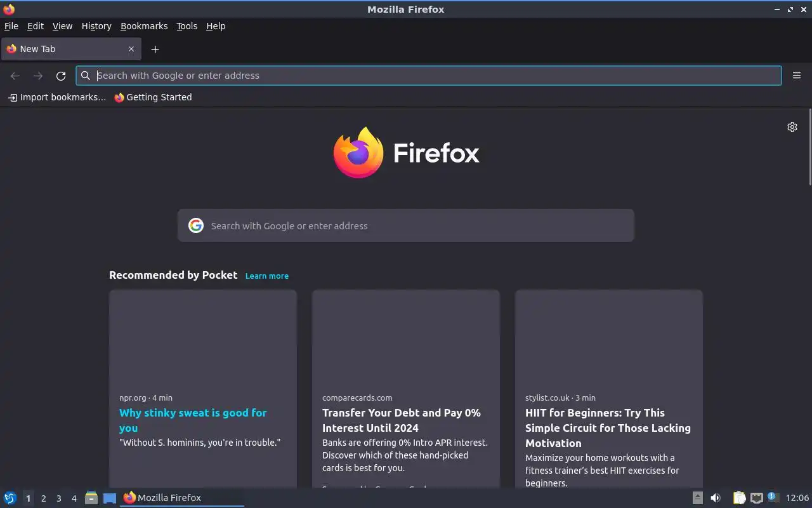Click the npr.org · 4 min source label

[x=146, y=398]
